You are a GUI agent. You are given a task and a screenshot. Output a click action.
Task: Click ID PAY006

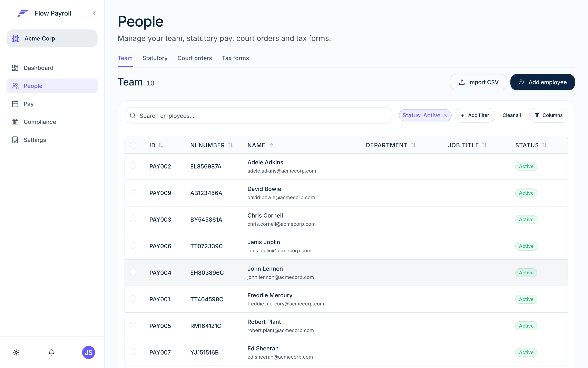click(x=160, y=246)
